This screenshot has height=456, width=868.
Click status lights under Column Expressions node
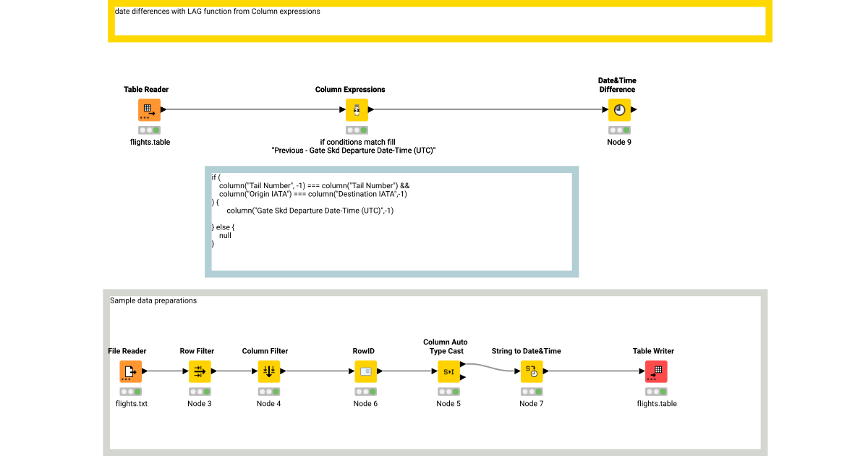pos(357,130)
